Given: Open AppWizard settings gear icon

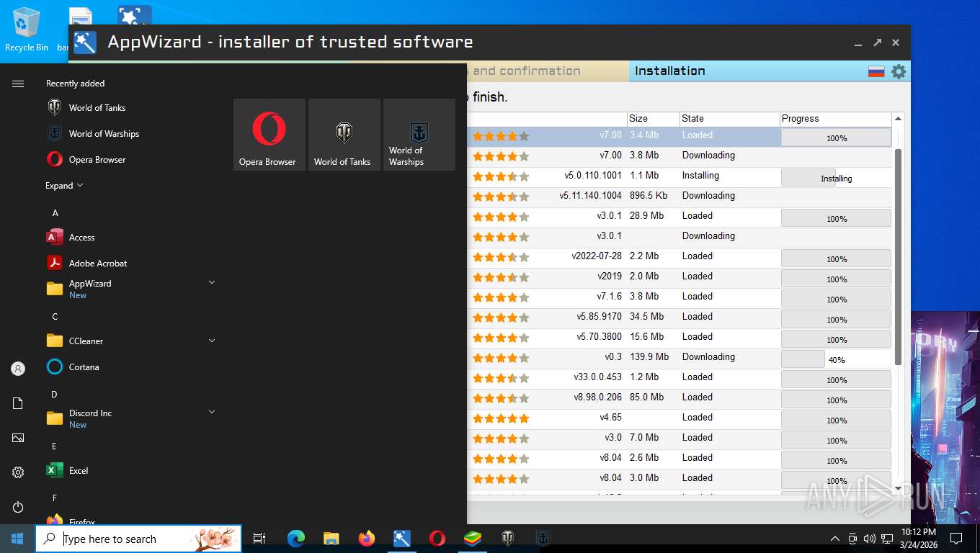Looking at the screenshot, I should 899,71.
